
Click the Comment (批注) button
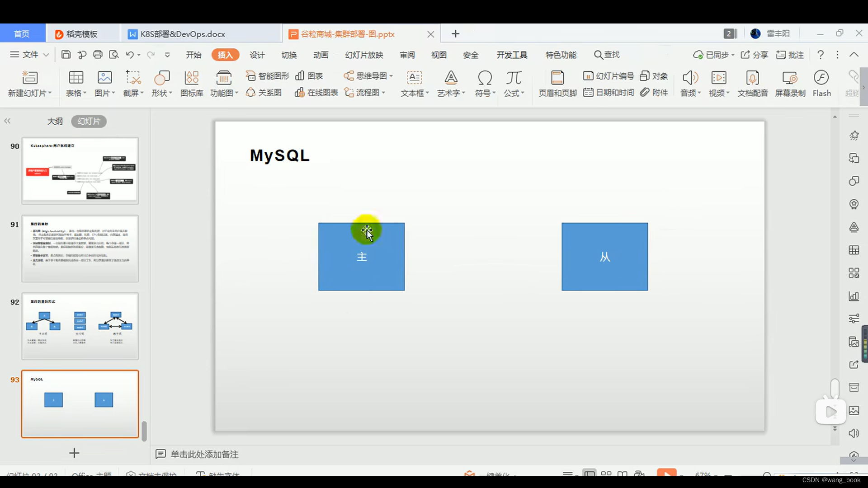790,55
